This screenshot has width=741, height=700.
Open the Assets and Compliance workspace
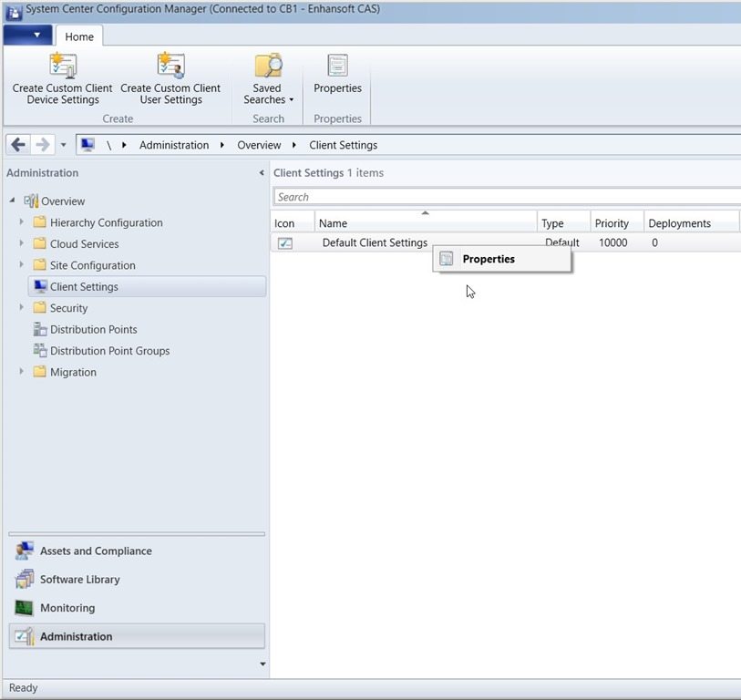[137, 551]
